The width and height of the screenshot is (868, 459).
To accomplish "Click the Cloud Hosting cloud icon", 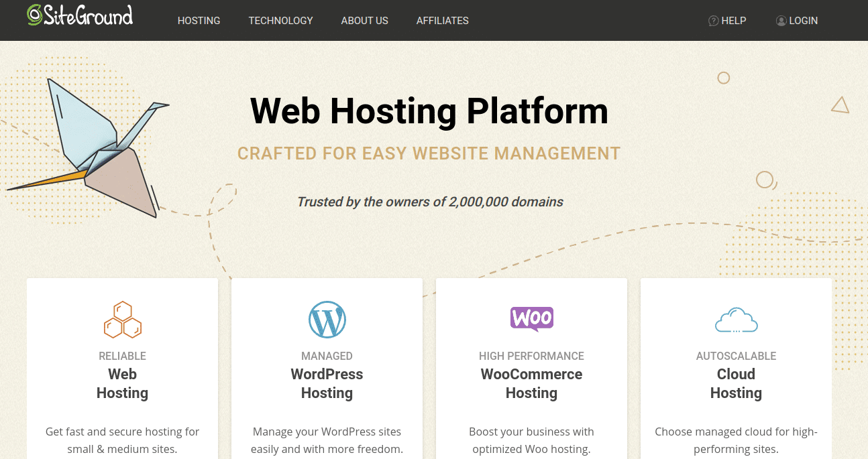I will pyautogui.click(x=736, y=320).
